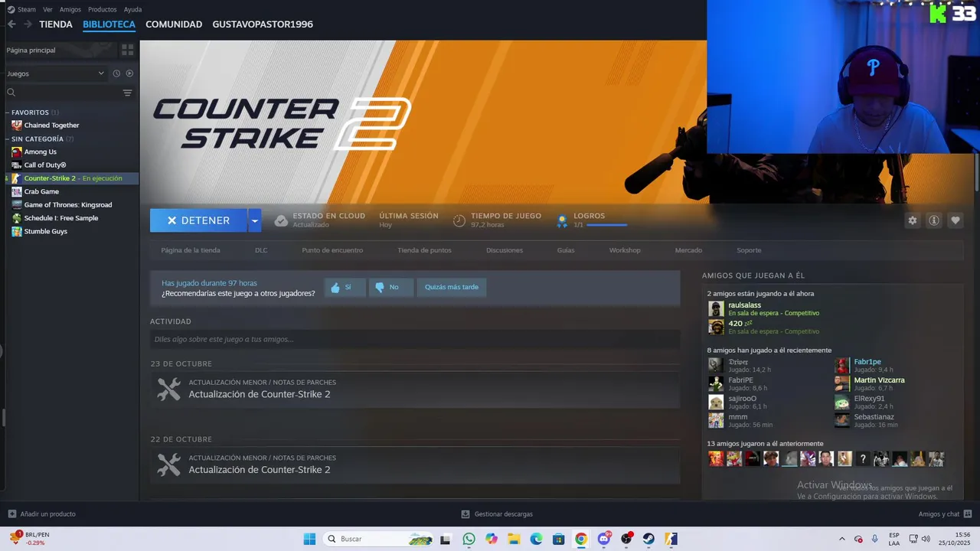Open the Productos menu

(103, 9)
